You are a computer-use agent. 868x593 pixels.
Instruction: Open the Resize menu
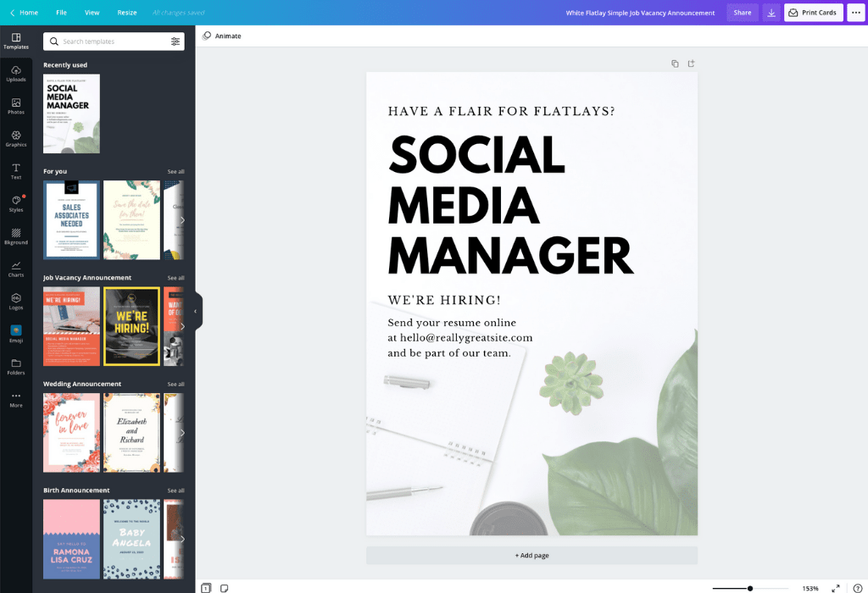click(126, 13)
